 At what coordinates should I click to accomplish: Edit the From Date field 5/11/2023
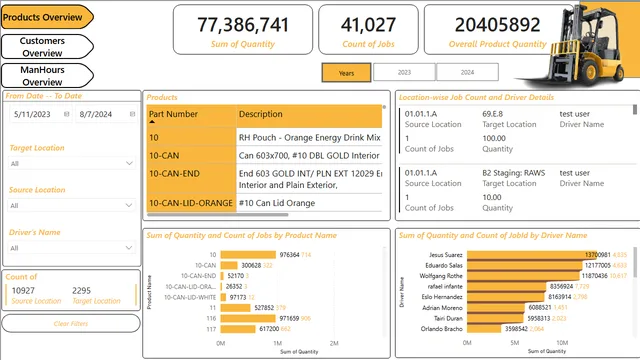click(40, 114)
